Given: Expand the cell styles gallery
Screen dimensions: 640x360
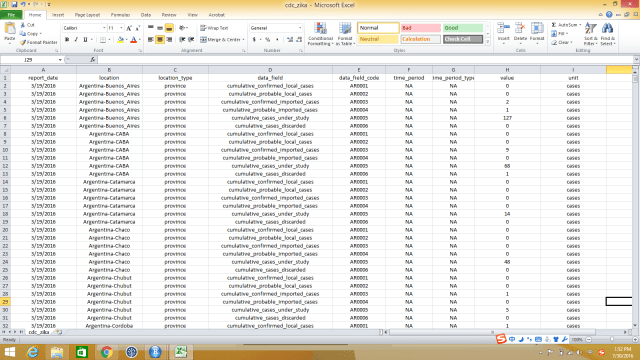Looking at the screenshot, I should click(x=487, y=42).
